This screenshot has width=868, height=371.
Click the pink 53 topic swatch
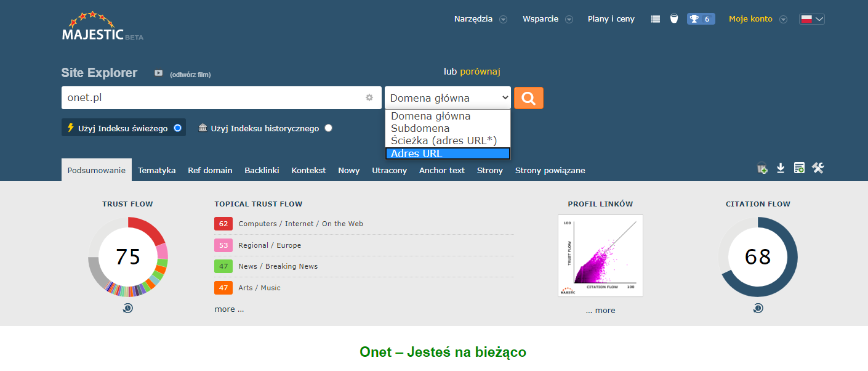[x=223, y=245]
